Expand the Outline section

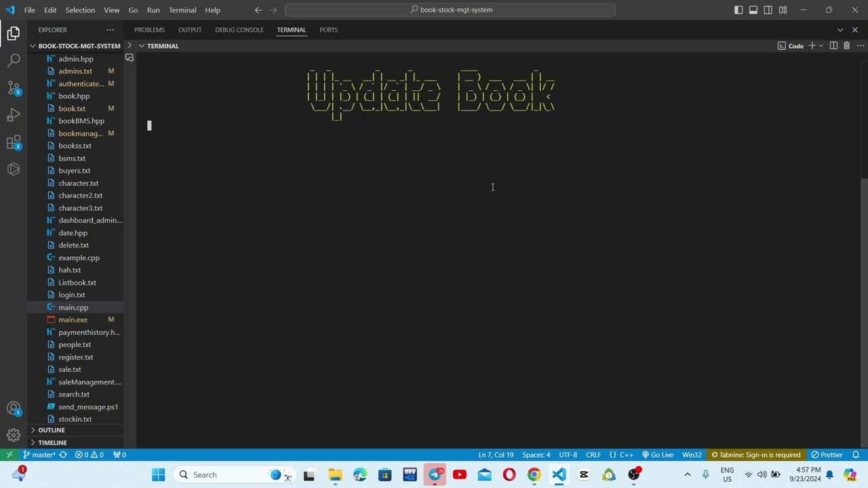tap(75, 430)
